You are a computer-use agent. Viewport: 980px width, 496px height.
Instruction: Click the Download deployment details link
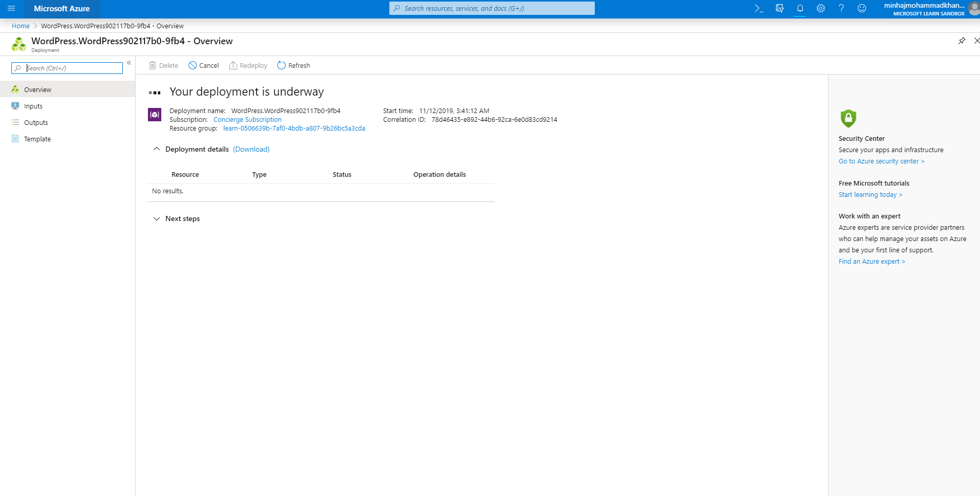pyautogui.click(x=251, y=150)
